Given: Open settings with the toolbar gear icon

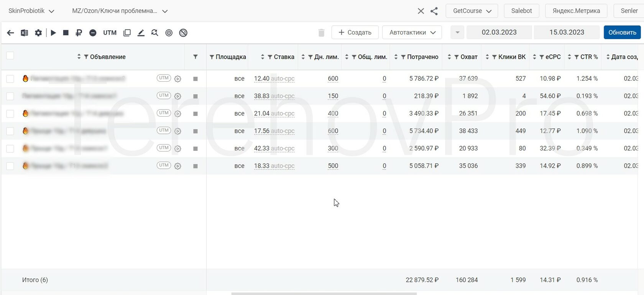Looking at the screenshot, I should pyautogui.click(x=38, y=33).
